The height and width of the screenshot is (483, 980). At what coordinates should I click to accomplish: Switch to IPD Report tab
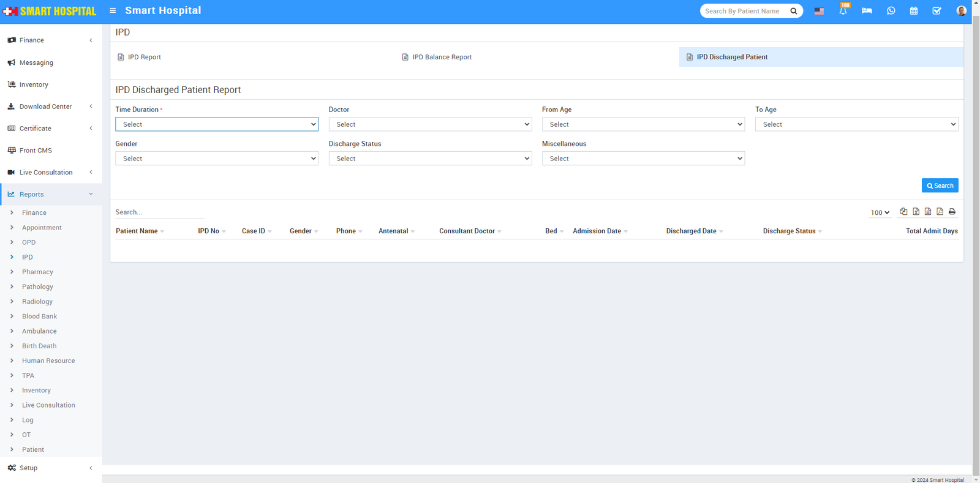tap(144, 57)
